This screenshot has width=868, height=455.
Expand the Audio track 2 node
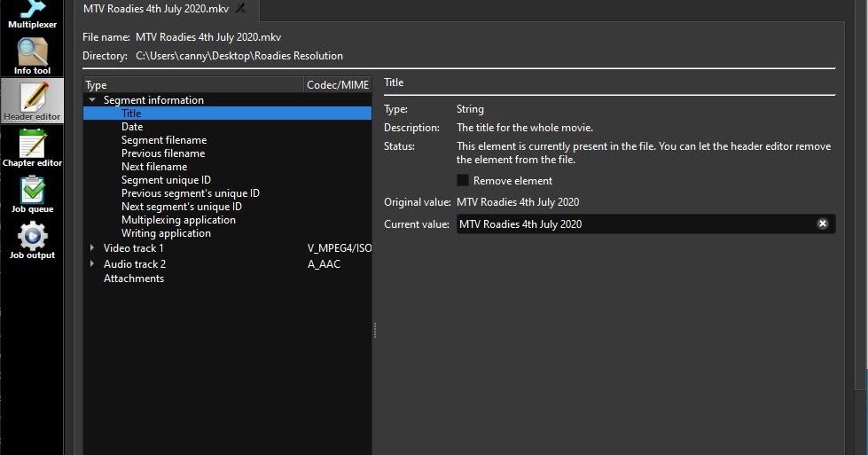click(92, 264)
